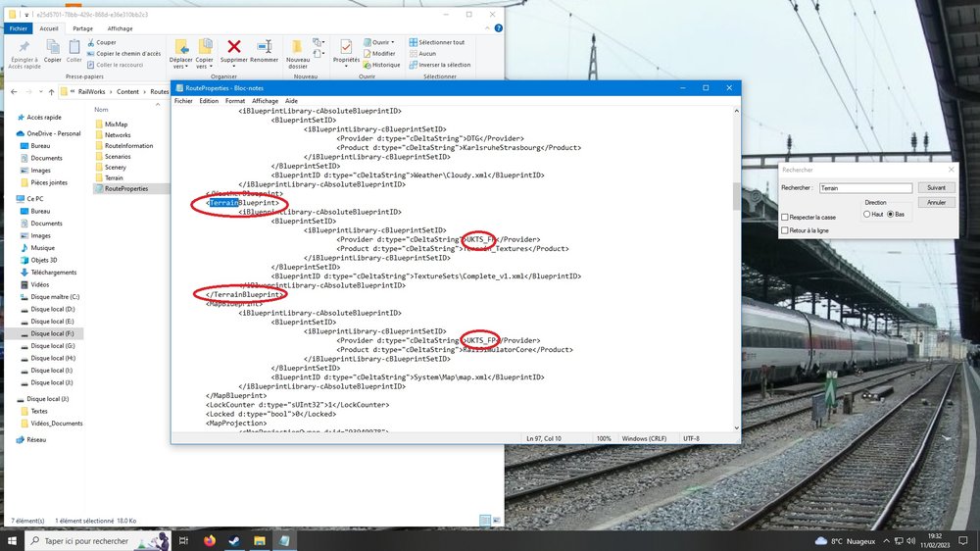Open Propriétés from the ribbon
980x551 pixels.
[x=346, y=47]
